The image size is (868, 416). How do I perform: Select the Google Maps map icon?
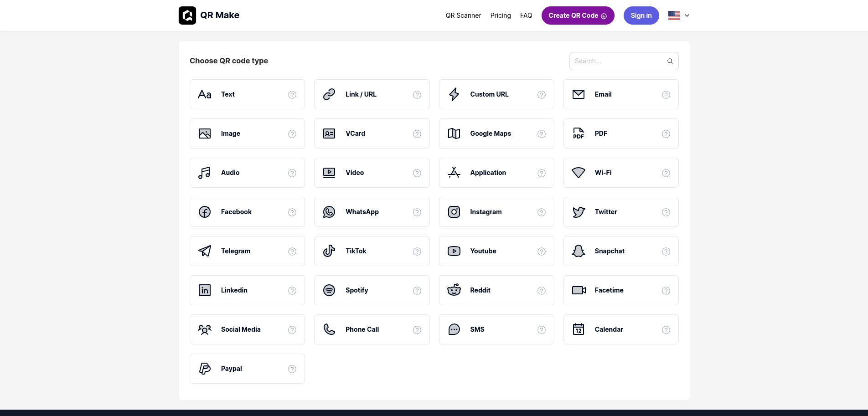454,134
